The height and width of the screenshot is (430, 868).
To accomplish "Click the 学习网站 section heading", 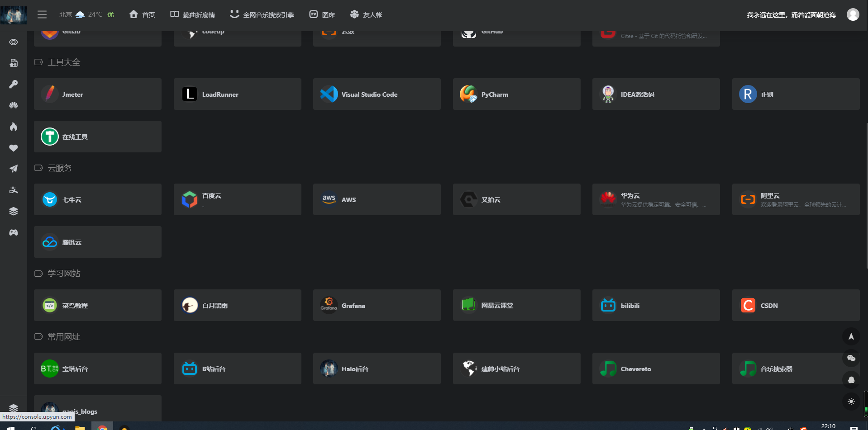I will point(64,274).
